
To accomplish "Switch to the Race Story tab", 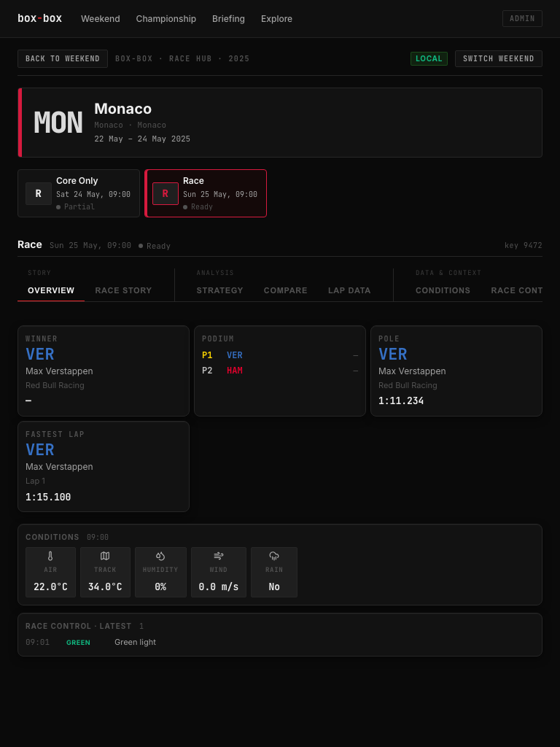I will [123, 290].
